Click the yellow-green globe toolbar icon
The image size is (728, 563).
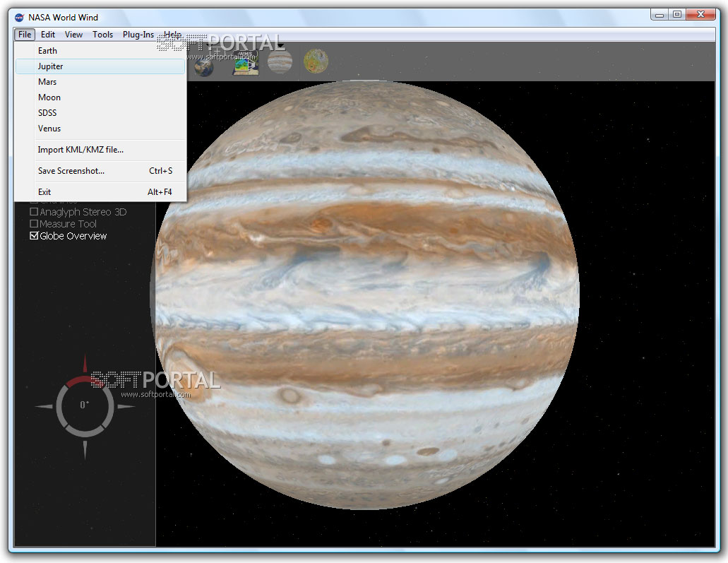pos(316,61)
